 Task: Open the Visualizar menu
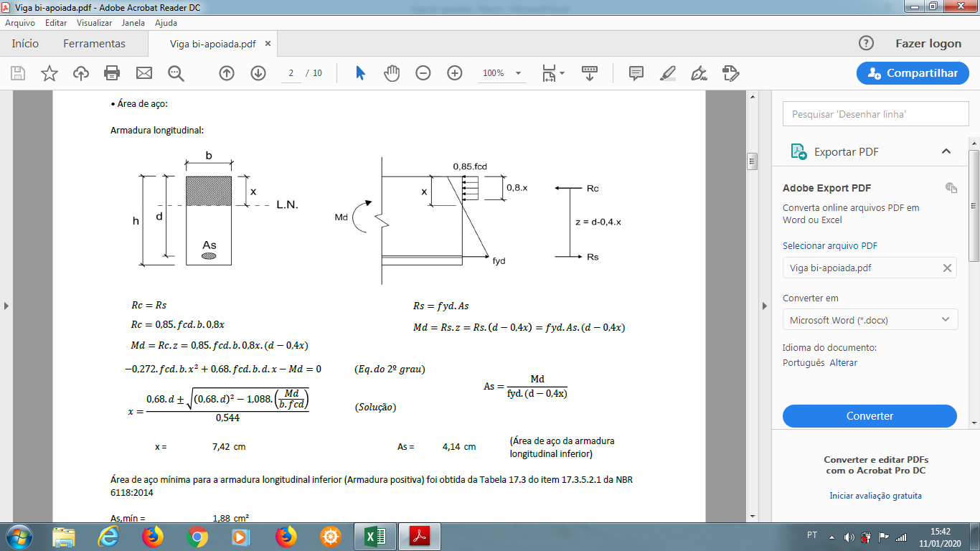click(x=94, y=23)
